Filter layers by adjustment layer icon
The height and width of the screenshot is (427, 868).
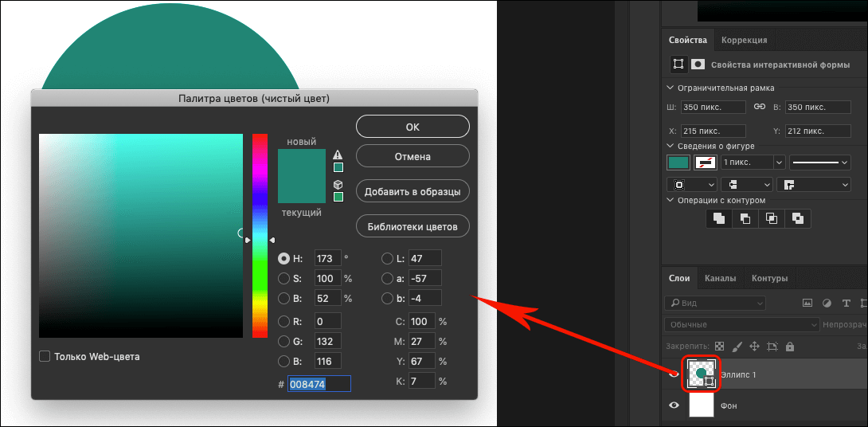[x=827, y=303]
